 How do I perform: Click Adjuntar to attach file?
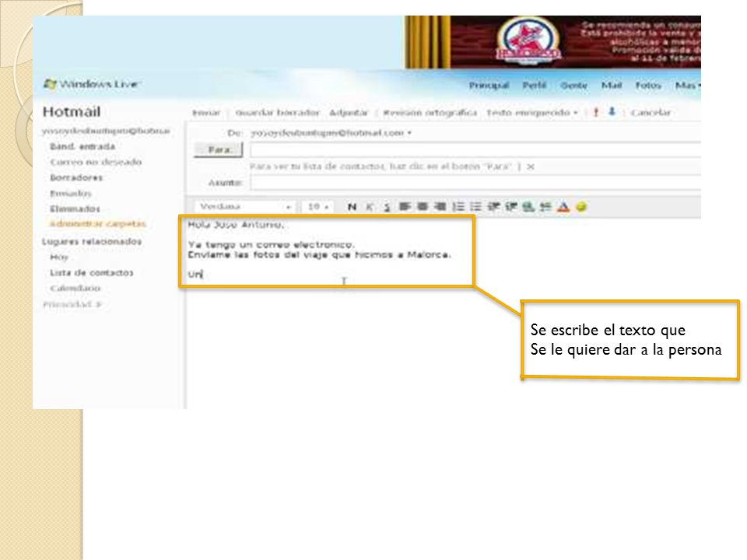pyautogui.click(x=349, y=113)
